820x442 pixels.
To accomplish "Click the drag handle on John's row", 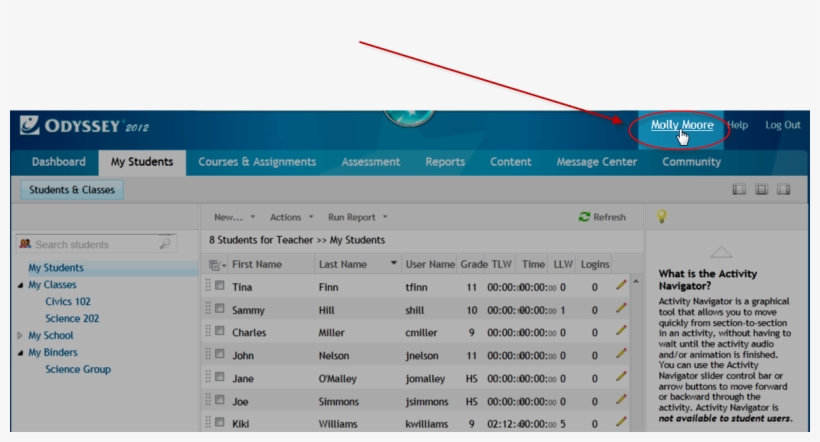I will (208, 354).
